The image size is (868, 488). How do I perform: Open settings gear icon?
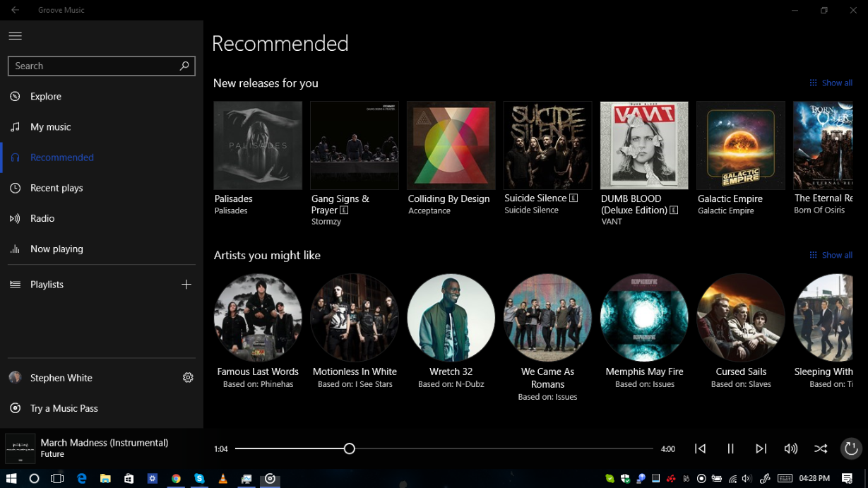[x=188, y=377]
